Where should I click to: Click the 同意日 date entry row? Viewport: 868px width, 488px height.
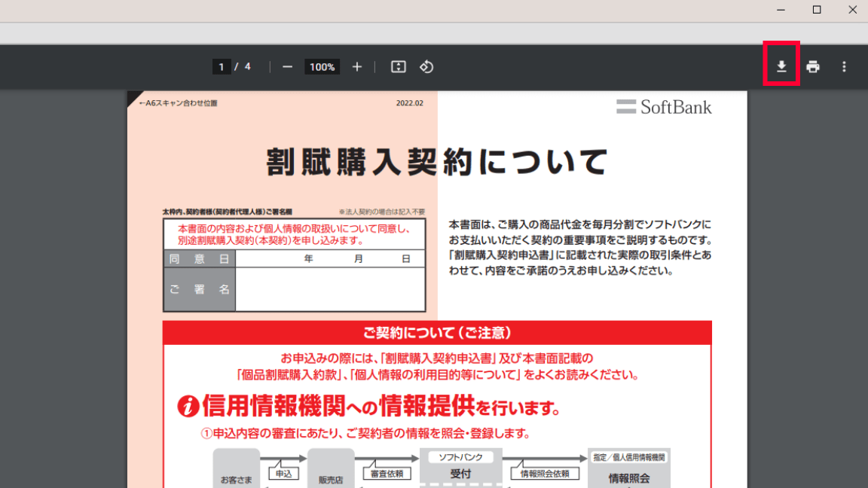330,258
